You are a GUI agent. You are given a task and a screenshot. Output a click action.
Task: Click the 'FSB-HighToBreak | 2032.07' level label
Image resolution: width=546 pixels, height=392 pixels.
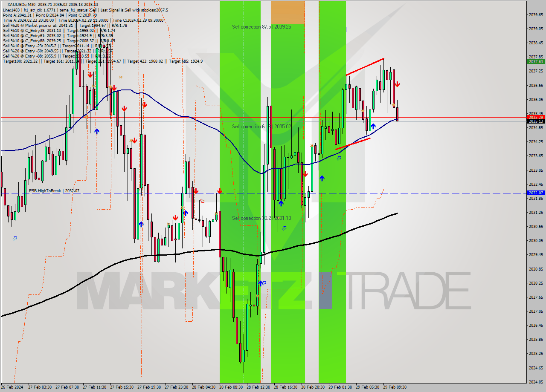click(x=54, y=191)
